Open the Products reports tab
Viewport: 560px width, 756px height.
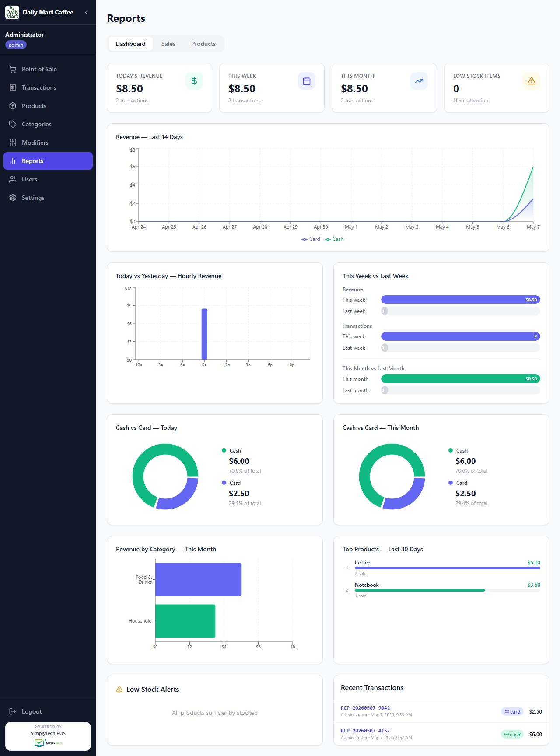[x=203, y=44]
